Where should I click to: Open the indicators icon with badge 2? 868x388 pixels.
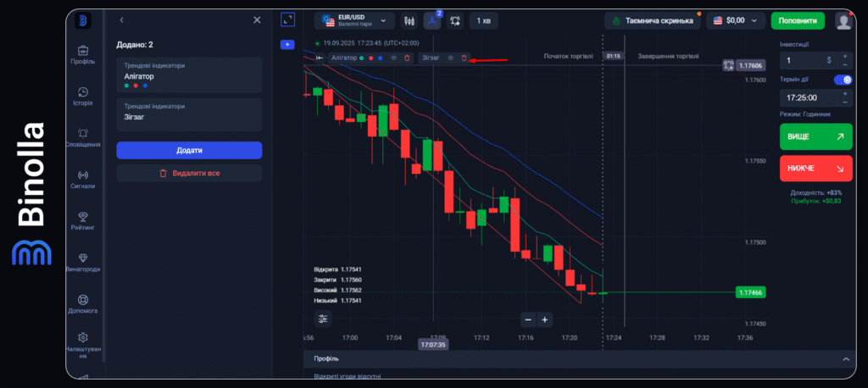tap(431, 20)
